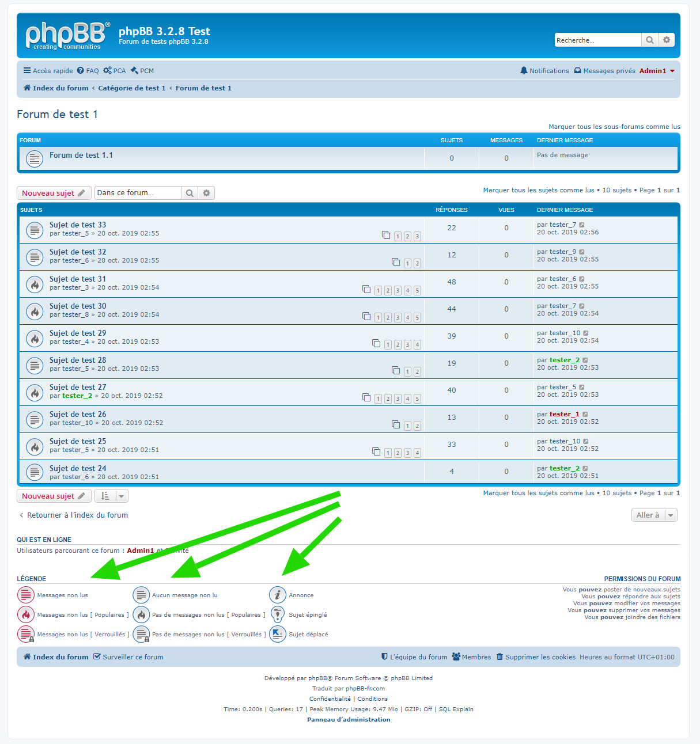Open Panneau d'administration link in footer
This screenshot has height=744, width=700.
point(349,719)
